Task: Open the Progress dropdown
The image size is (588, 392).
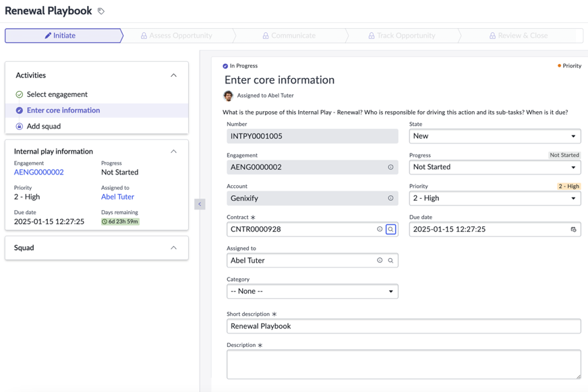Action: point(495,167)
